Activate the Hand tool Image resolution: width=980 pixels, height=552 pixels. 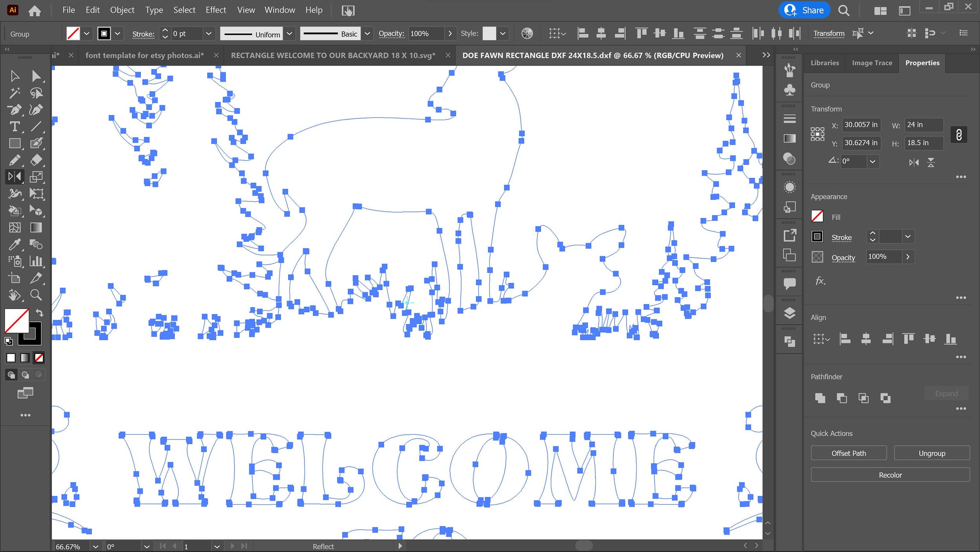click(x=15, y=295)
